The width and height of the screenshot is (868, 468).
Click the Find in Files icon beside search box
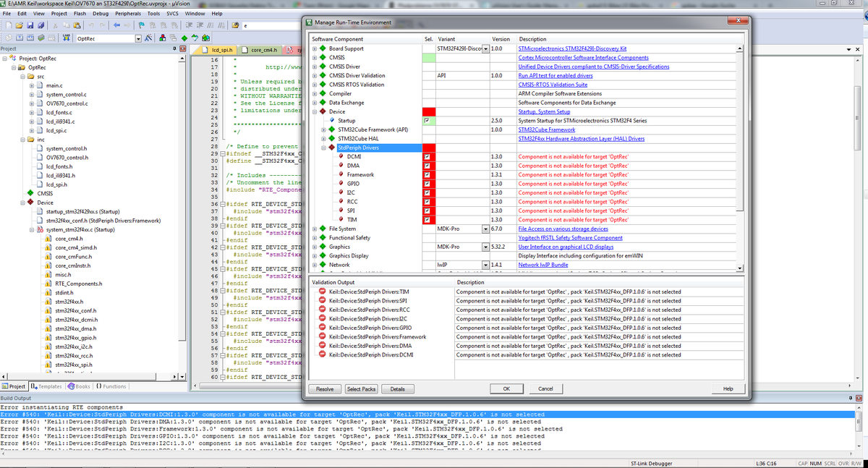235,25
